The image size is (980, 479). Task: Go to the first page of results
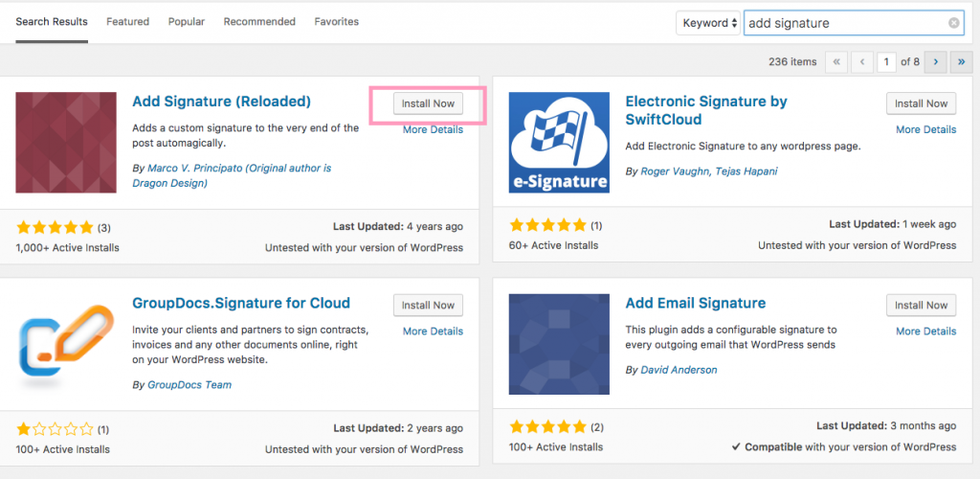pos(836,61)
